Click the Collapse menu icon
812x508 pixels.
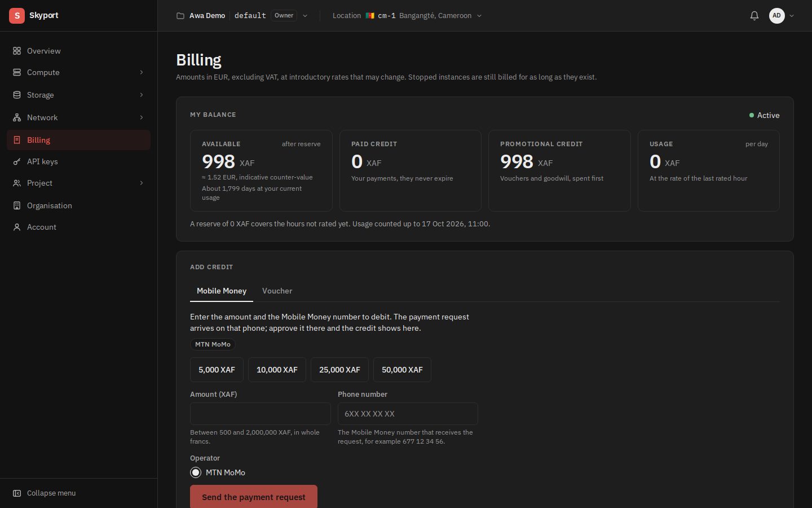[x=17, y=493]
